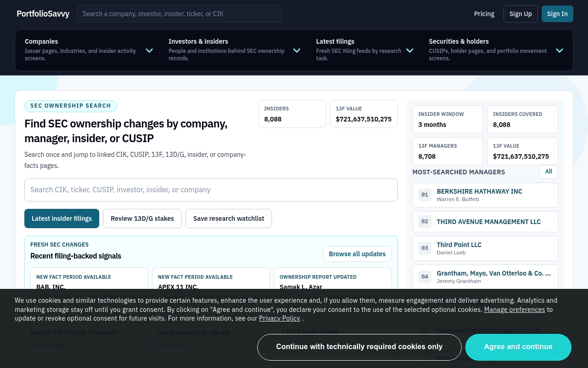Open the Pricing page
The image size is (588, 368).
point(484,14)
